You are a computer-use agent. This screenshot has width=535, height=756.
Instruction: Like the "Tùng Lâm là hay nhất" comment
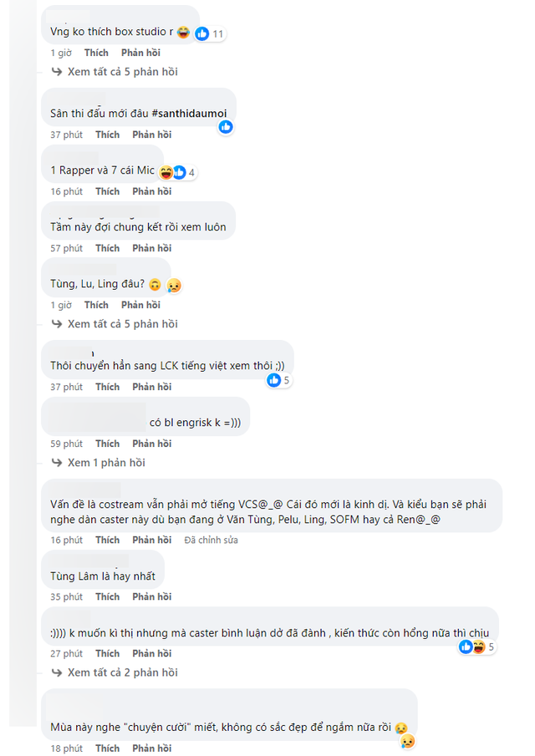(107, 596)
